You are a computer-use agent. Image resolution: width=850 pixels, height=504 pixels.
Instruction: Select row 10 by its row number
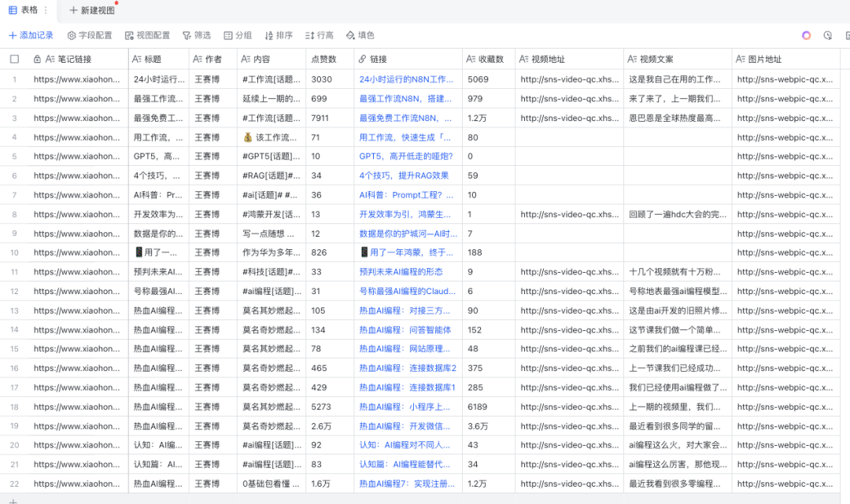[14, 252]
